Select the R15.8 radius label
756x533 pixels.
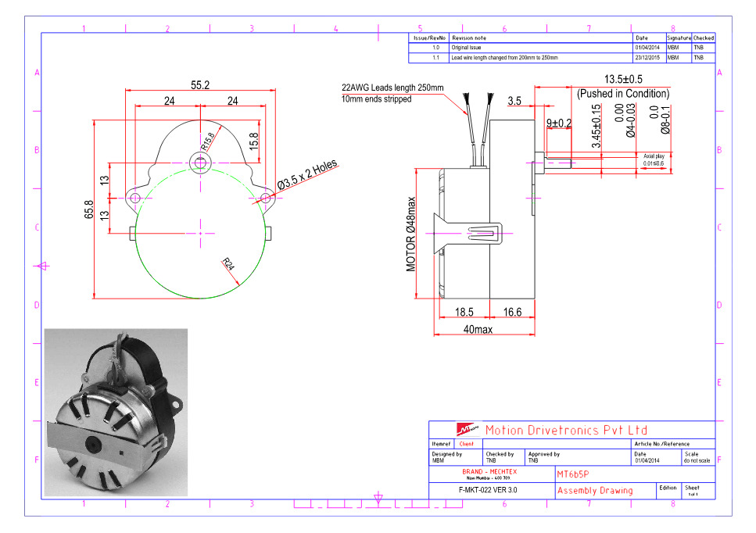coord(208,141)
